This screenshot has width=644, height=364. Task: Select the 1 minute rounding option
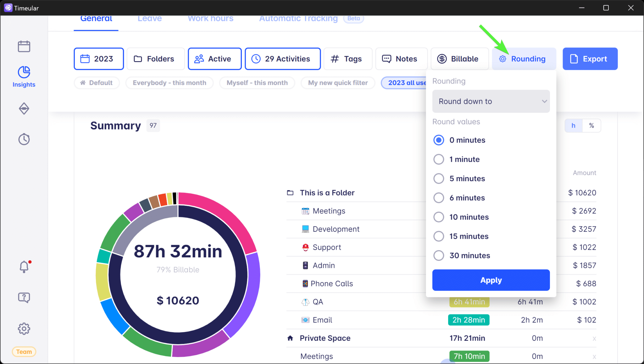tap(439, 159)
